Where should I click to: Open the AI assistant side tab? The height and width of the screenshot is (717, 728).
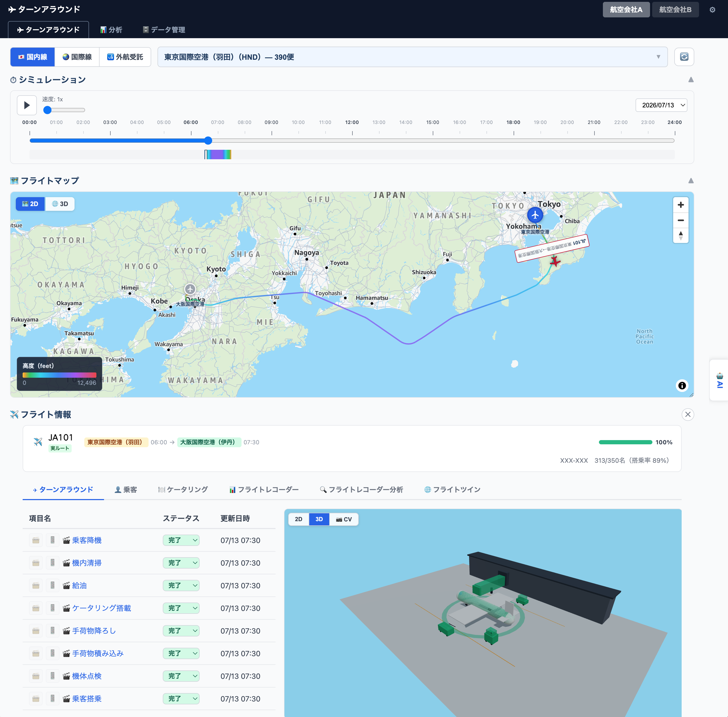point(719,380)
